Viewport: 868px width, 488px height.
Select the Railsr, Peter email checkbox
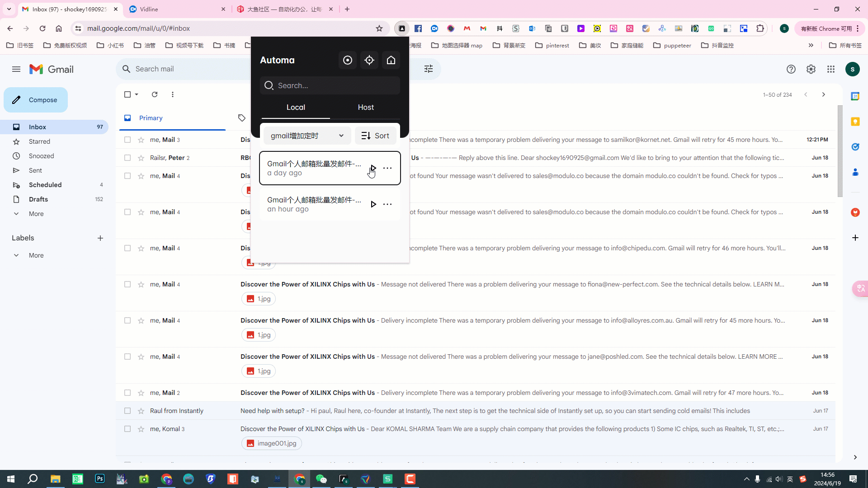(x=127, y=158)
